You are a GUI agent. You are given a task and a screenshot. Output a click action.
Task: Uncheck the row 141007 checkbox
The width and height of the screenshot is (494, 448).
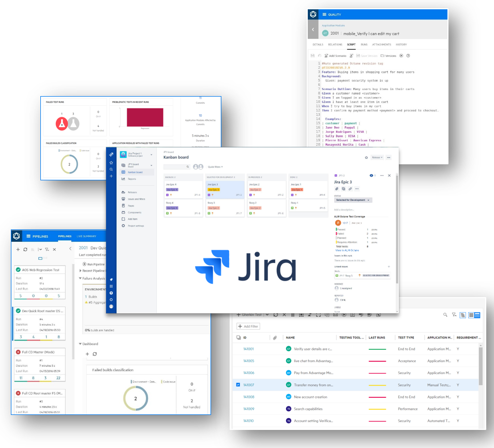click(238, 385)
